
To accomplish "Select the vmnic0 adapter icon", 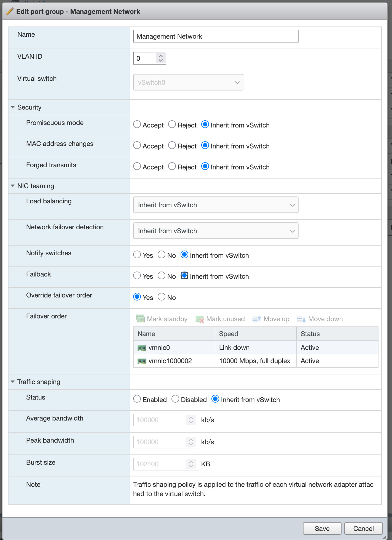I will (142, 348).
